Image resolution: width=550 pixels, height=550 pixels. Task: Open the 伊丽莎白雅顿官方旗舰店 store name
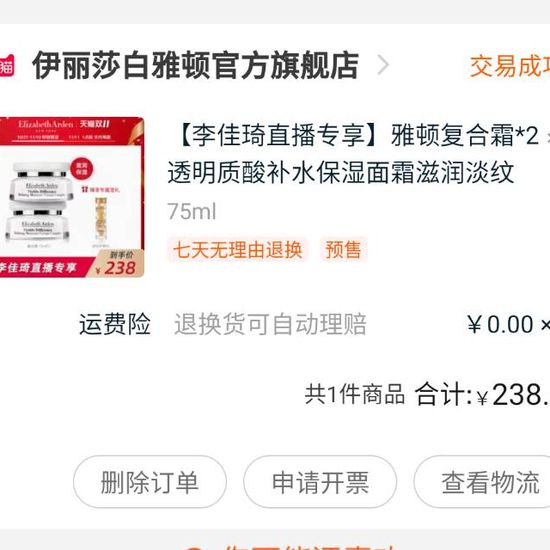pos(195,65)
